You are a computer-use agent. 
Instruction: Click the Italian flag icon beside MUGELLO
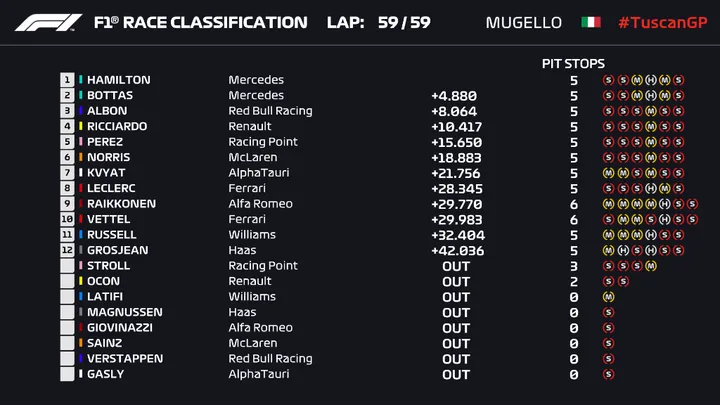point(591,22)
